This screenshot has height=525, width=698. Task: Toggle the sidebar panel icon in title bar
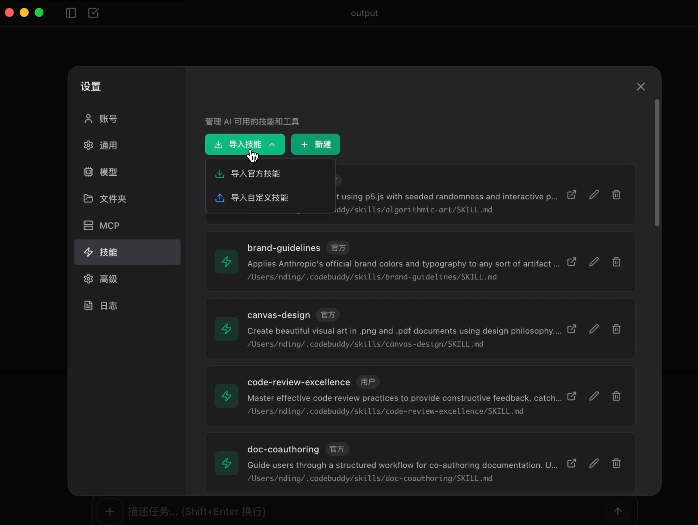71,13
